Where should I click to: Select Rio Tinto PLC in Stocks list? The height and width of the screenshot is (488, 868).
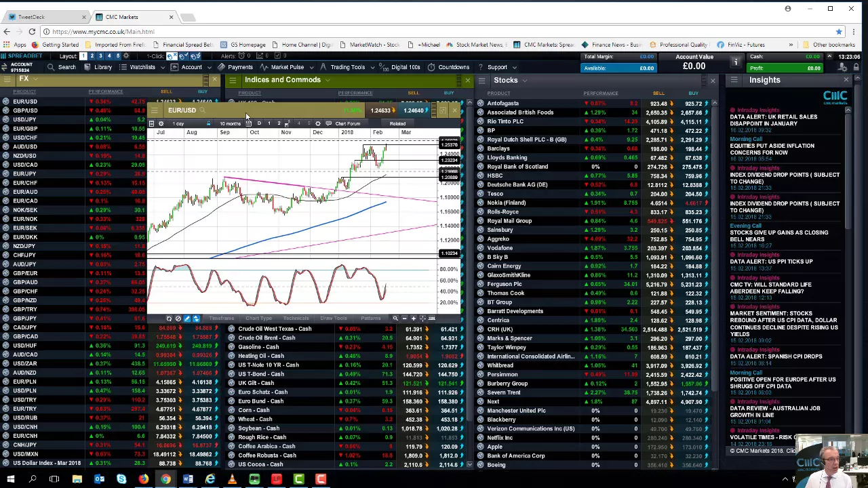tap(505, 121)
